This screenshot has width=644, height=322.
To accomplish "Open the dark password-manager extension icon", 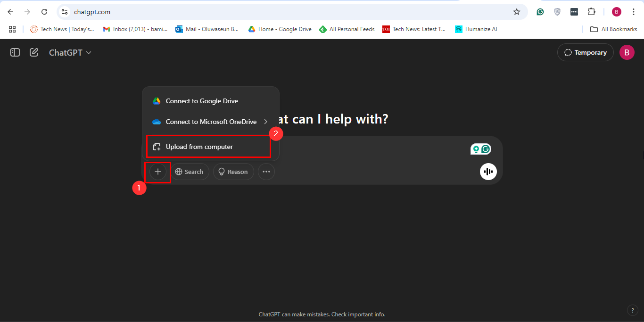I will pyautogui.click(x=574, y=12).
